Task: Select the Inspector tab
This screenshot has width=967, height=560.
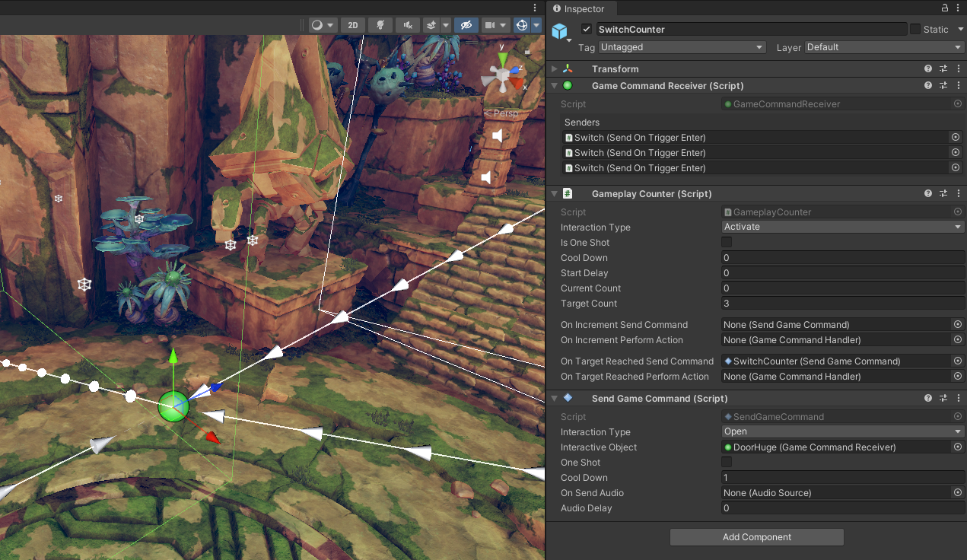Action: coord(584,9)
